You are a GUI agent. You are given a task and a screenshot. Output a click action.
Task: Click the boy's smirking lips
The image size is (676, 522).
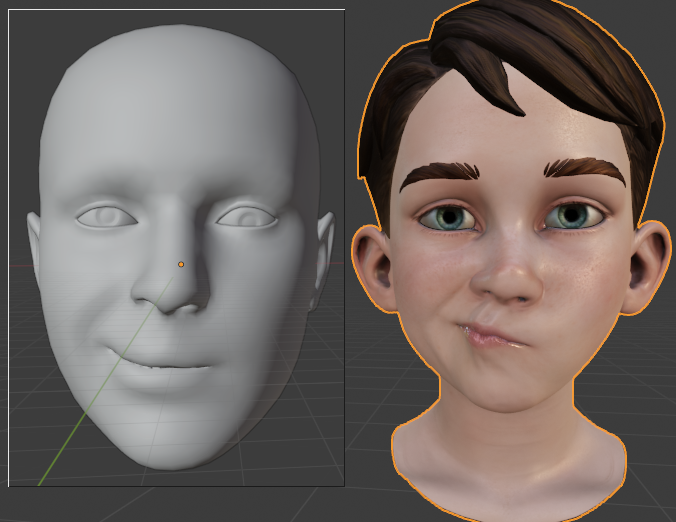[494, 334]
